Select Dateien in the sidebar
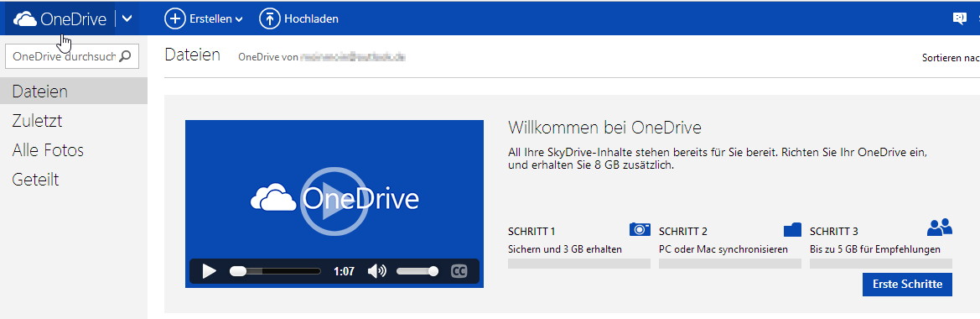The height and width of the screenshot is (319, 980). coord(74,92)
